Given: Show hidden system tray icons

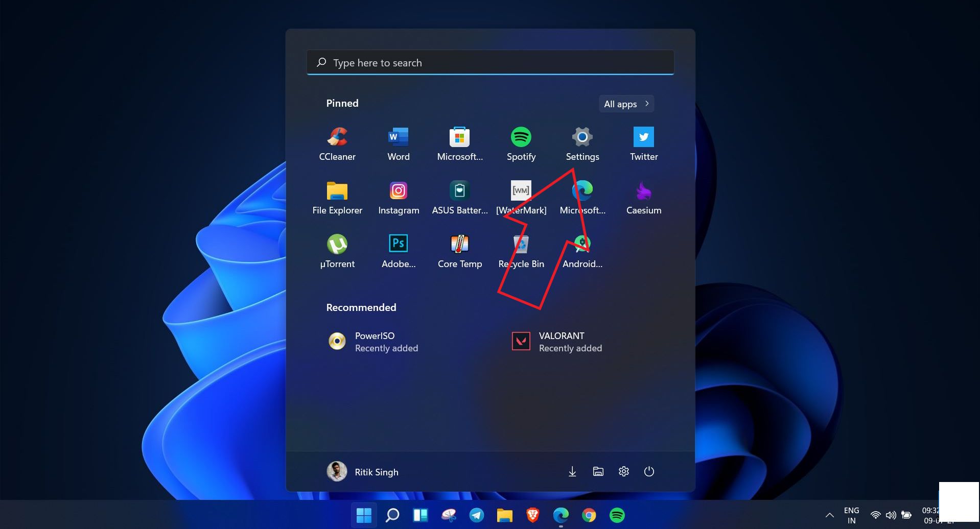Looking at the screenshot, I should point(830,515).
